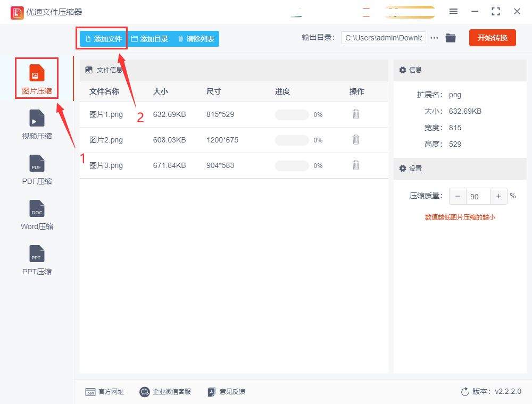The width and height of the screenshot is (532, 404).
Task: Click the 操作 column header
Action: pos(357,91)
